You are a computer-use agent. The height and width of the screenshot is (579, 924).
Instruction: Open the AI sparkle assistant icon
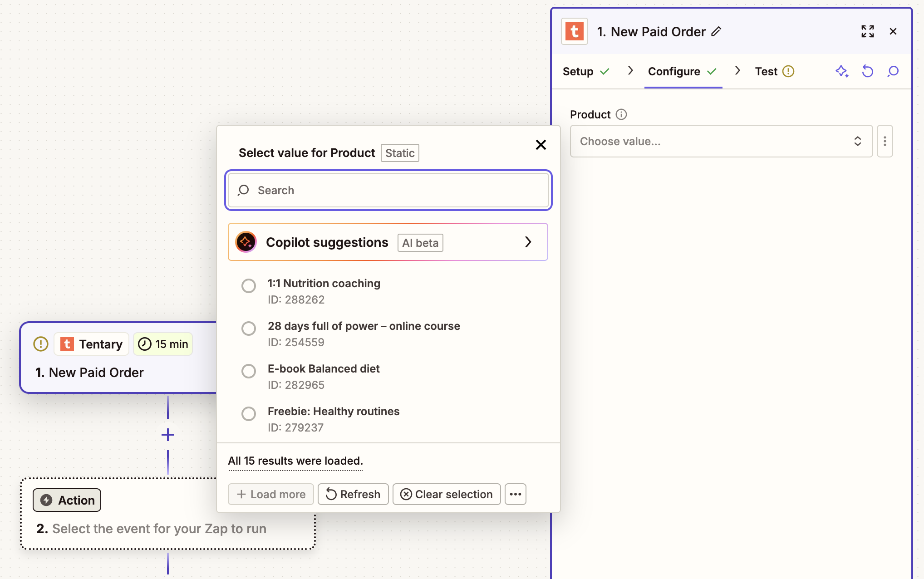(x=842, y=71)
